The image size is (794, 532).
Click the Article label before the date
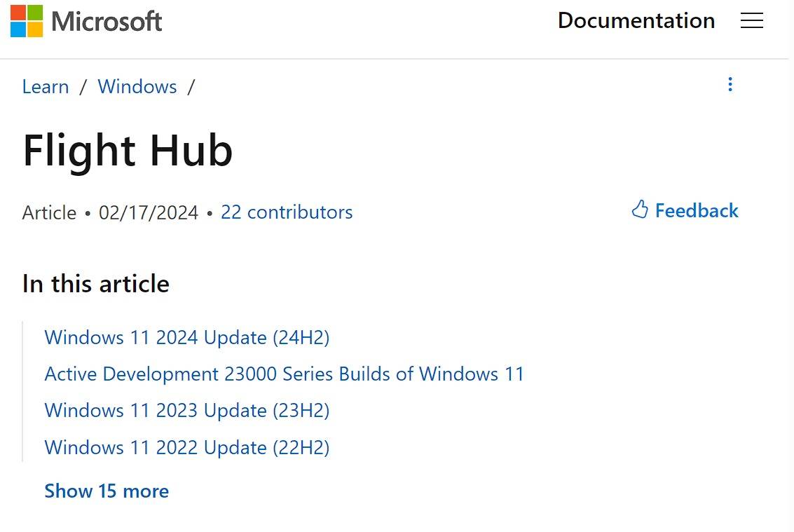49,212
